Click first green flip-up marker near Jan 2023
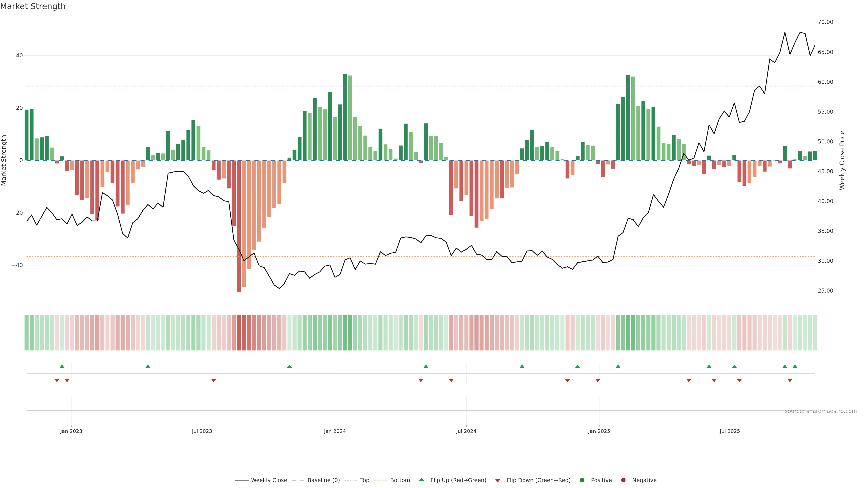 62,366
